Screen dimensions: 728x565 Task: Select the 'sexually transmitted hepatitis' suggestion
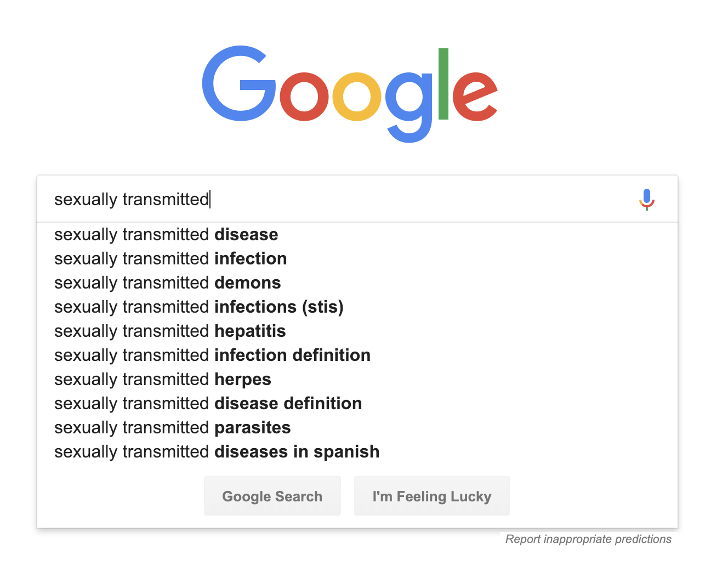[357, 331]
